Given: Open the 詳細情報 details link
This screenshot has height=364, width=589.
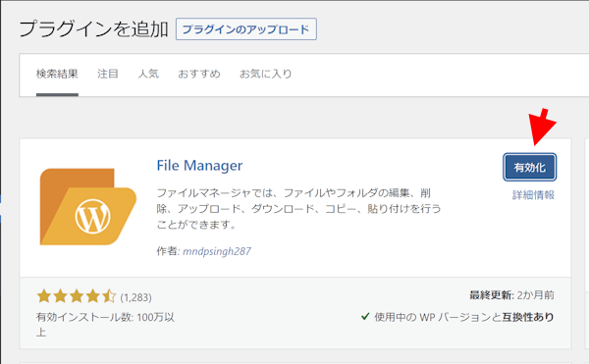Looking at the screenshot, I should point(533,195).
